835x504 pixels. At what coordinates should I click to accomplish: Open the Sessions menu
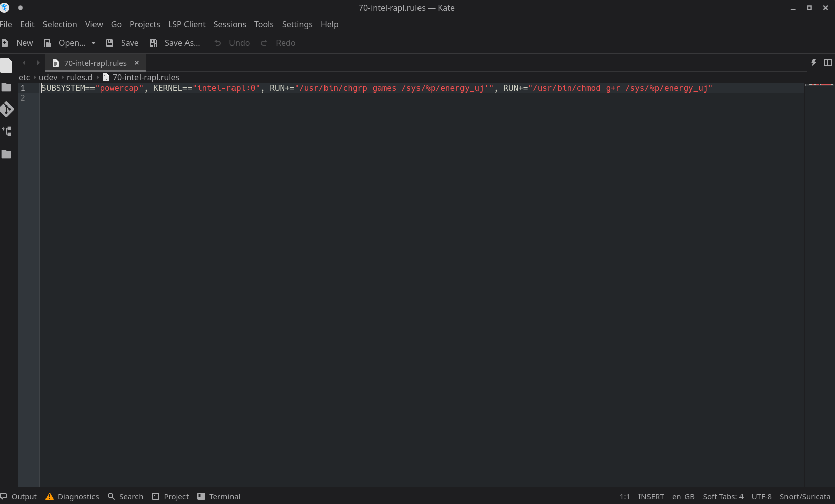[x=229, y=24]
